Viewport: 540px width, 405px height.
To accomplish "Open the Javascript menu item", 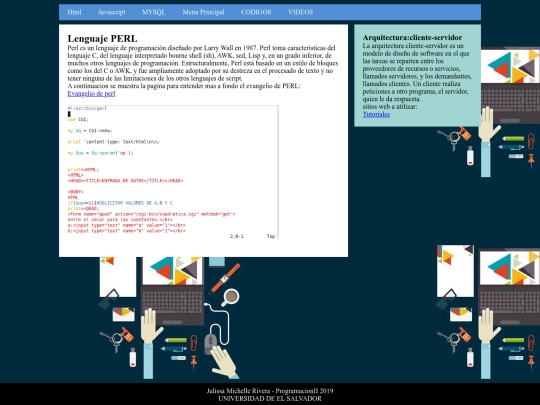I will tap(112, 12).
